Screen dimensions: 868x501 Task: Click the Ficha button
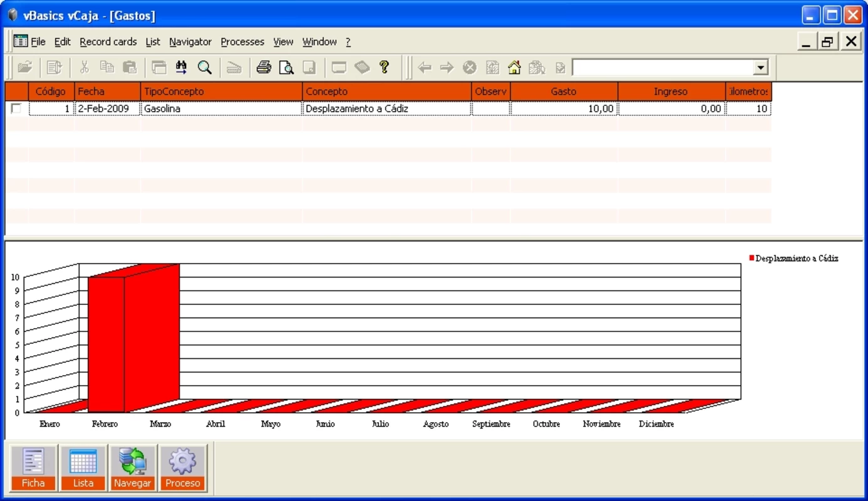(x=33, y=468)
